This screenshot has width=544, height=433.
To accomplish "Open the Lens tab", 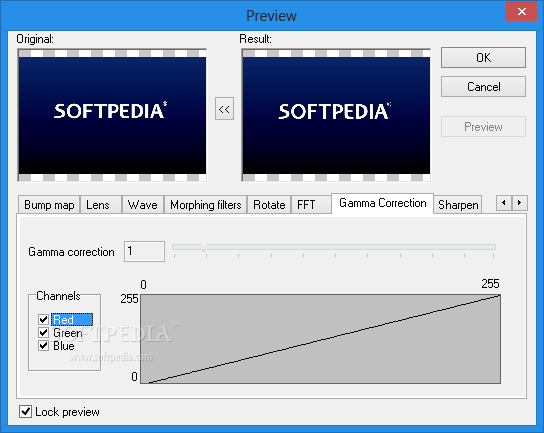I will [101, 205].
